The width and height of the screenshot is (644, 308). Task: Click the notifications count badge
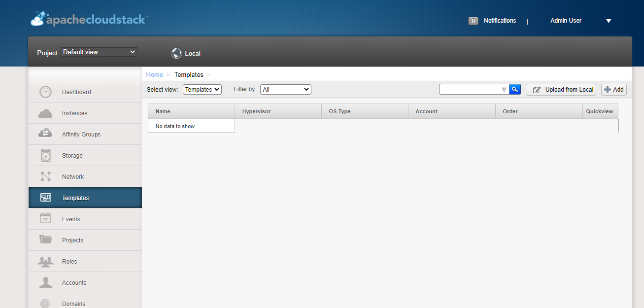473,21
